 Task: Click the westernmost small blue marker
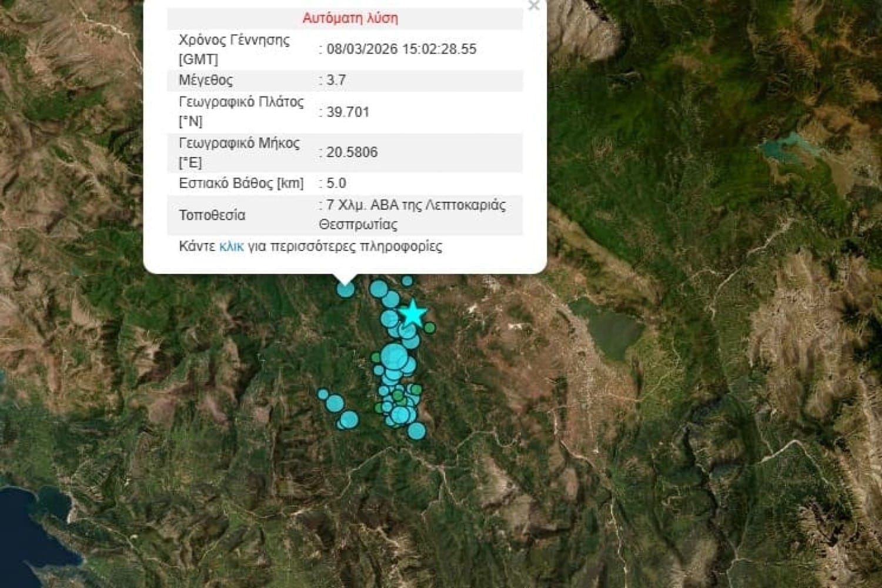pyautogui.click(x=323, y=394)
